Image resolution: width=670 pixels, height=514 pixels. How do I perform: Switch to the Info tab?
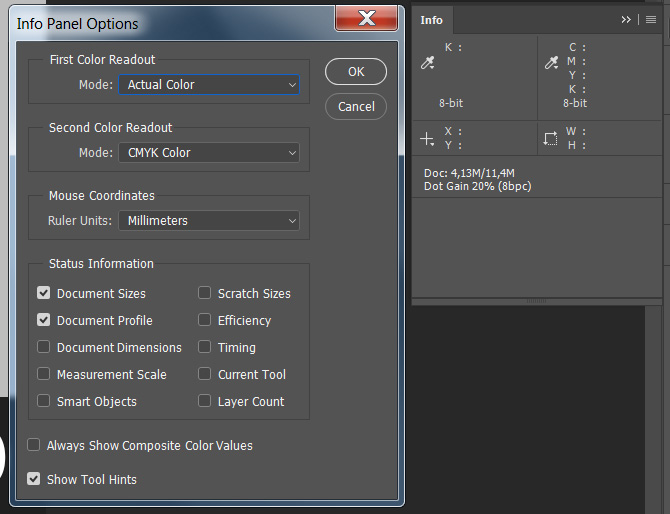432,20
